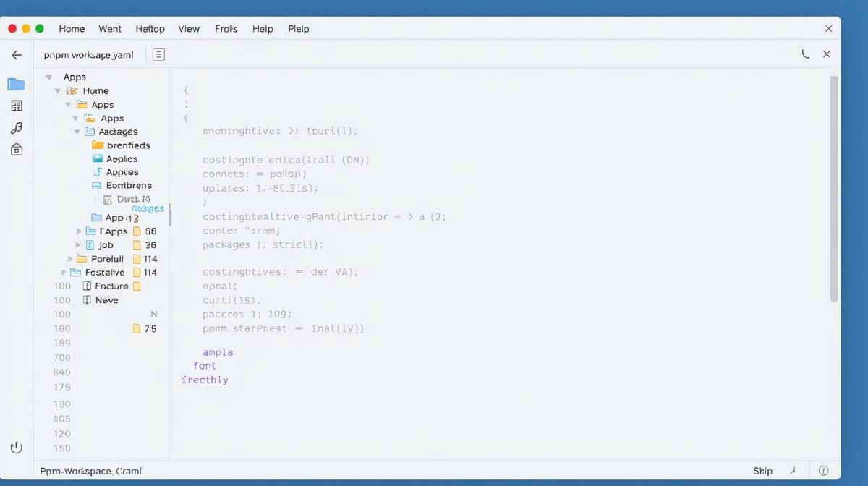Click the Neve file icon
The width and height of the screenshot is (868, 486).
pyautogui.click(x=88, y=300)
